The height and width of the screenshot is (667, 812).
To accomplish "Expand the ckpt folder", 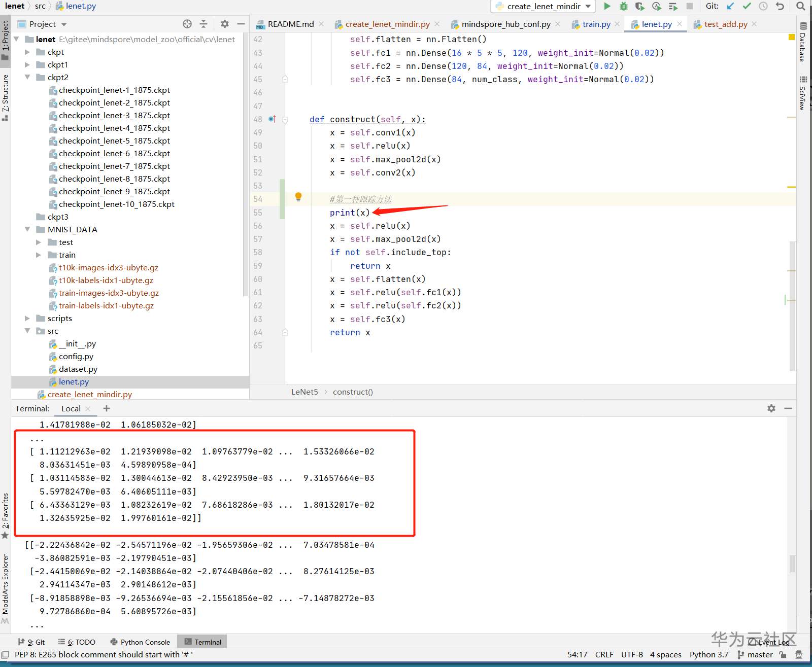I will point(27,52).
